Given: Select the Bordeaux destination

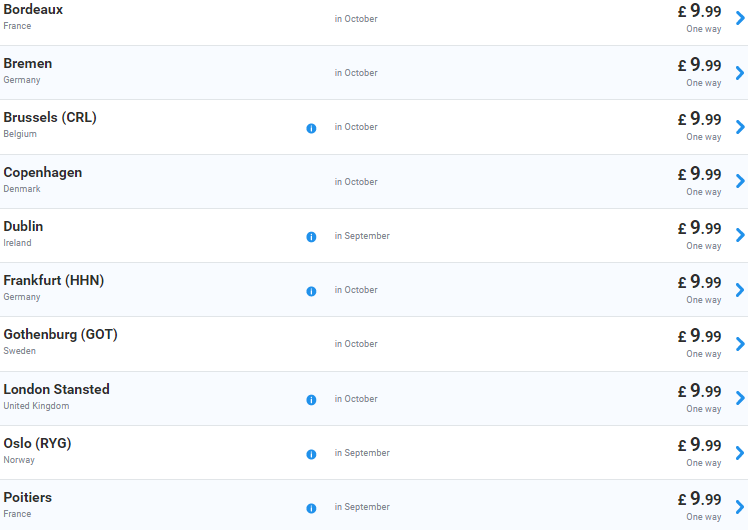Looking at the screenshot, I should tap(33, 10).
